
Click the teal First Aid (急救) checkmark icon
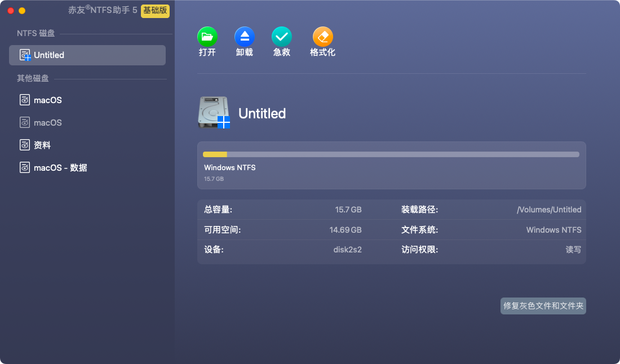coord(281,37)
